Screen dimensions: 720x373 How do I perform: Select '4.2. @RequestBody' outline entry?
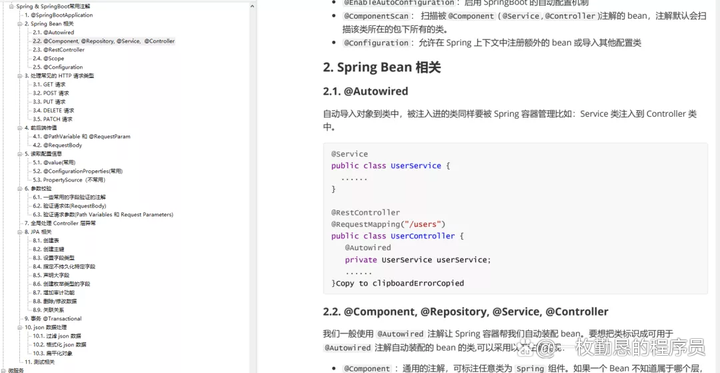[57, 145]
